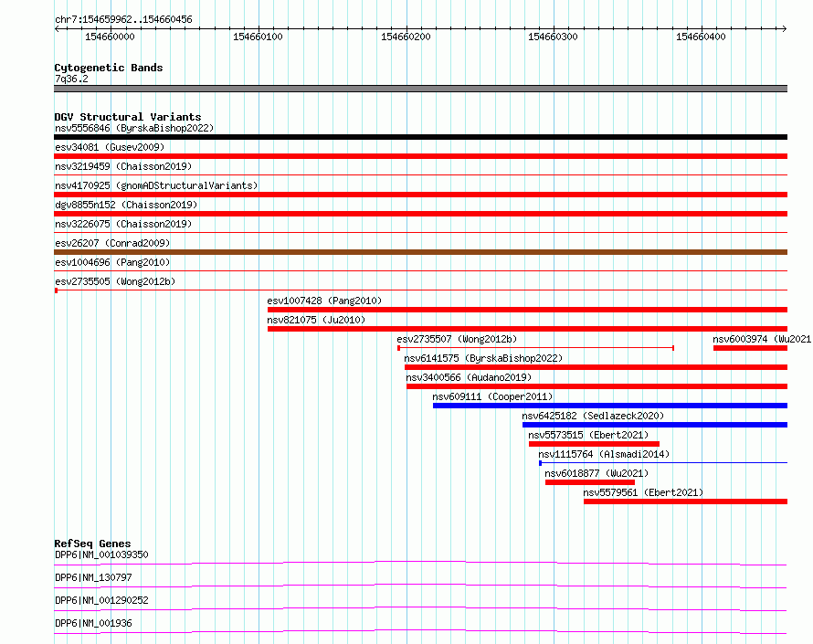
Task: Click esv26207 (Conrad2009) label
Action: 112,243
